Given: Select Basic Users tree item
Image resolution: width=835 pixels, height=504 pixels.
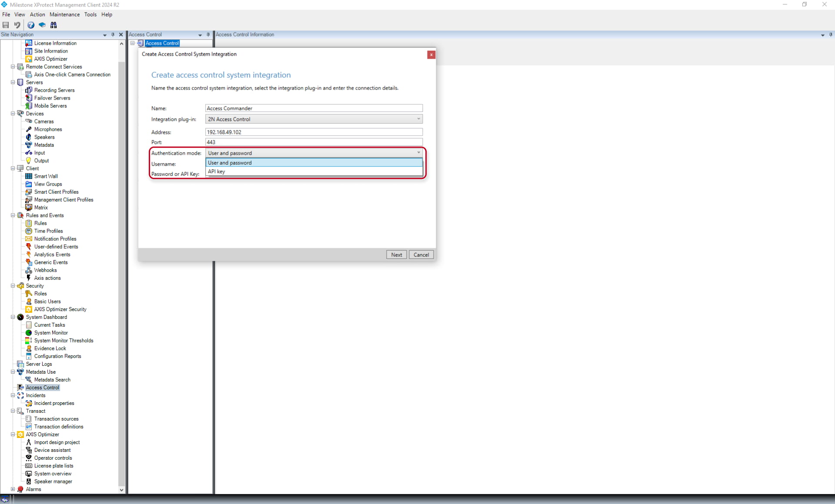Looking at the screenshot, I should coord(47,301).
